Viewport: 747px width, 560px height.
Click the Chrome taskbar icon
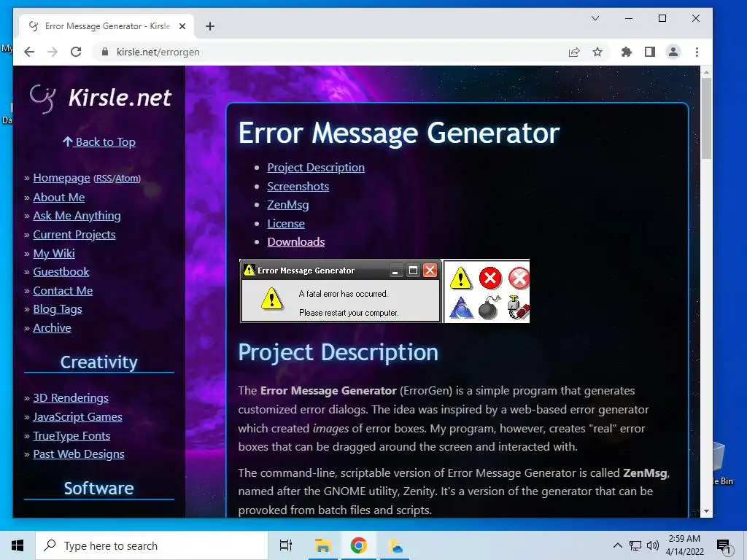tap(358, 545)
